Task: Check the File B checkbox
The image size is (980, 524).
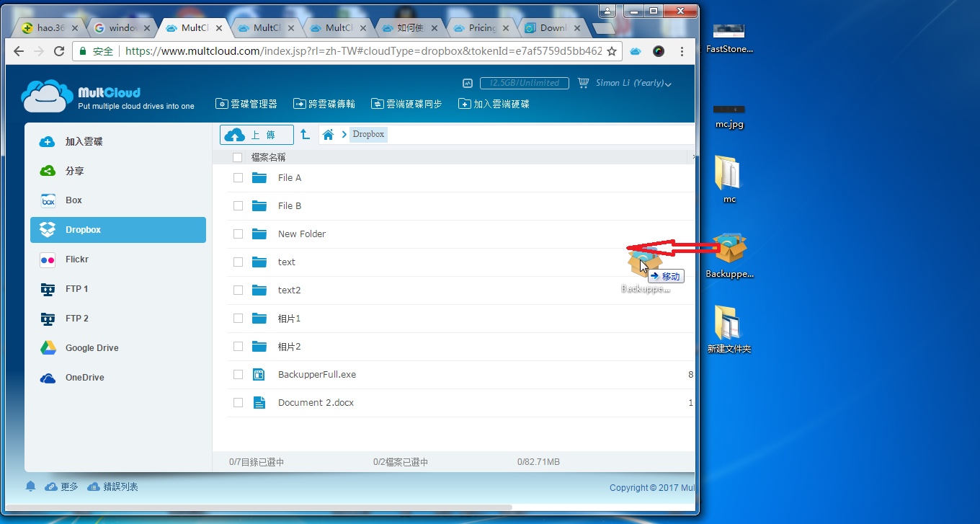Action: coord(238,206)
